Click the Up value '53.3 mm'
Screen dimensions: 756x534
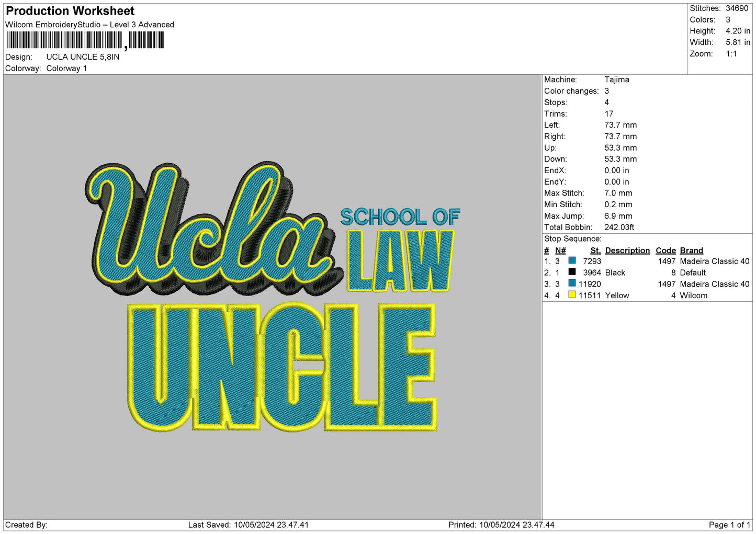coord(620,148)
